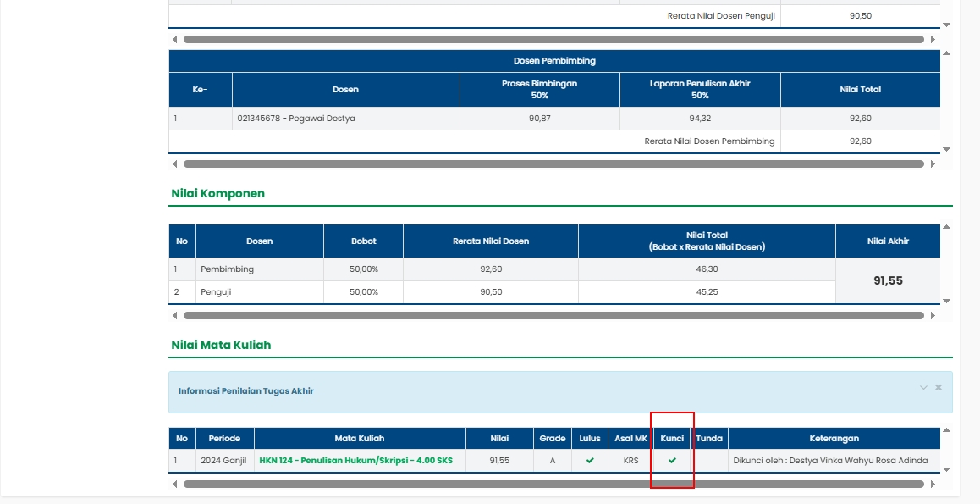
Task: Click the Nilai Akhir value 91,55
Action: [887, 280]
